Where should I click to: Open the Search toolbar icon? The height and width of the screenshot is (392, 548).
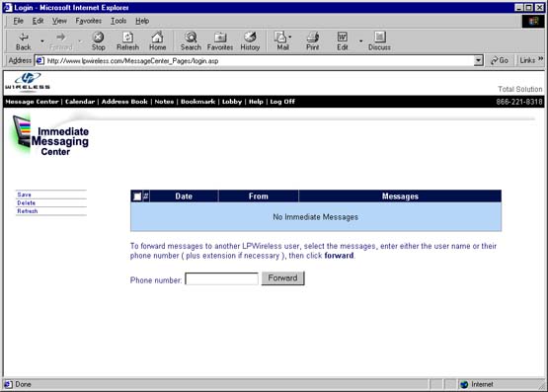(x=191, y=38)
